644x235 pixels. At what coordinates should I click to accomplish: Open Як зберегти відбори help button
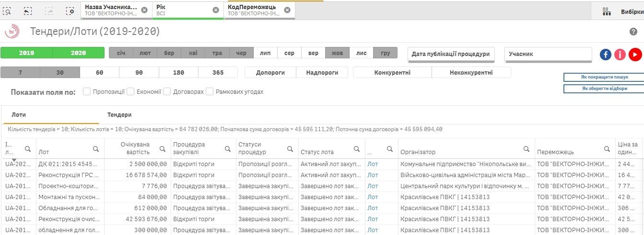(x=605, y=89)
